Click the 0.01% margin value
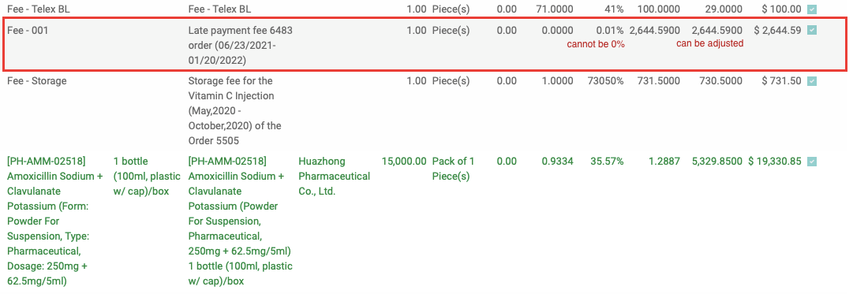Viewport: 868px width, 294px height. click(x=609, y=31)
